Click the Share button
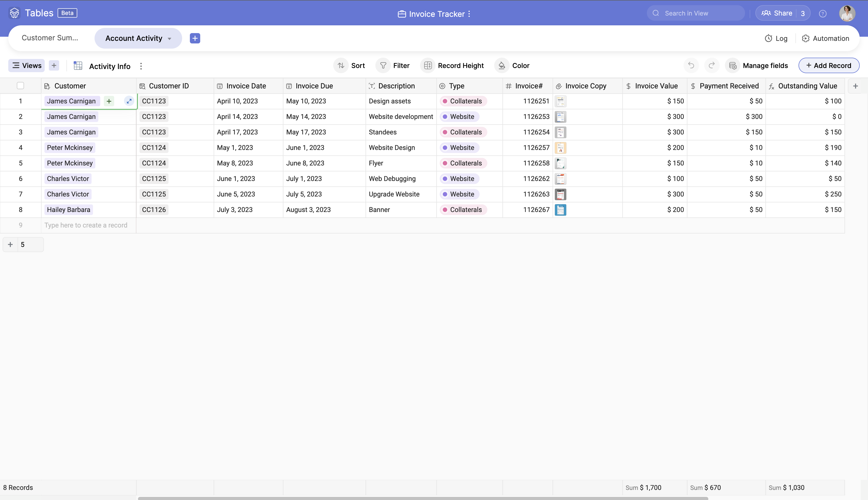The height and width of the screenshot is (500, 868). [x=777, y=13]
